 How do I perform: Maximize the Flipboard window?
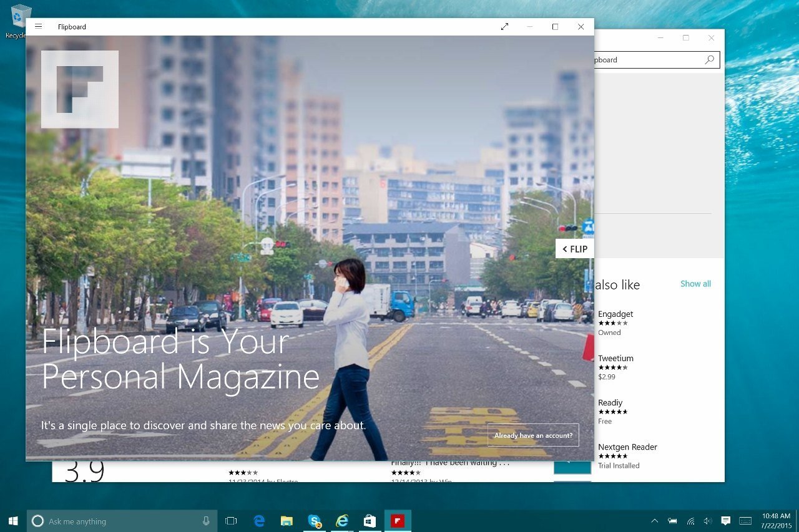click(x=555, y=27)
